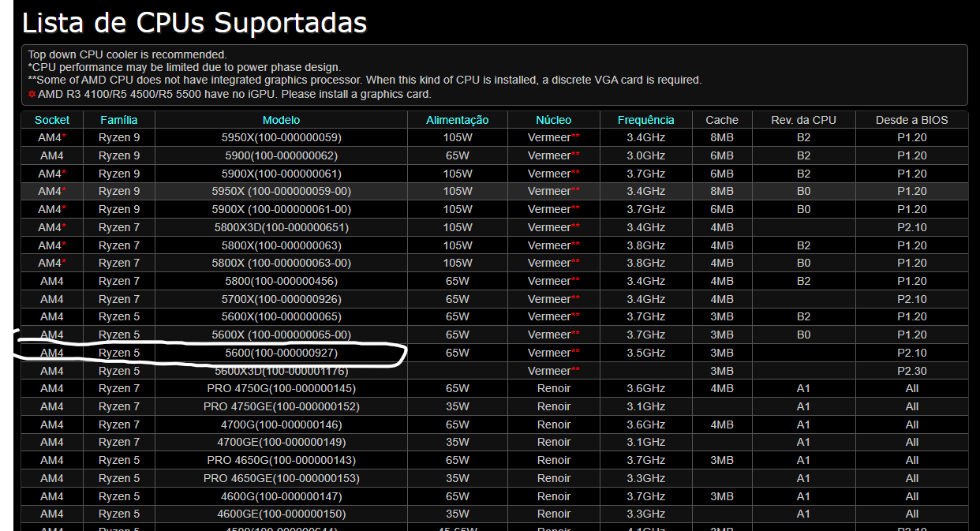
Task: Select model 4700G(100-000000146) cell
Action: (x=282, y=424)
